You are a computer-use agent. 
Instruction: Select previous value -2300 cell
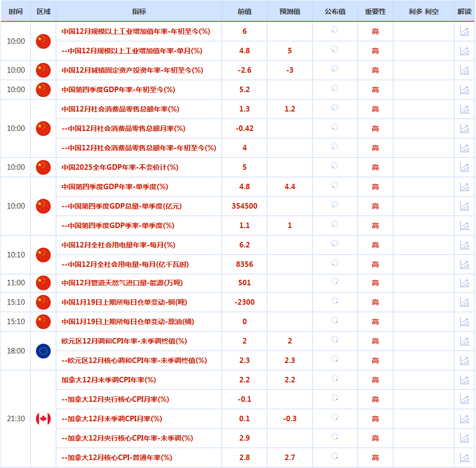244,303
